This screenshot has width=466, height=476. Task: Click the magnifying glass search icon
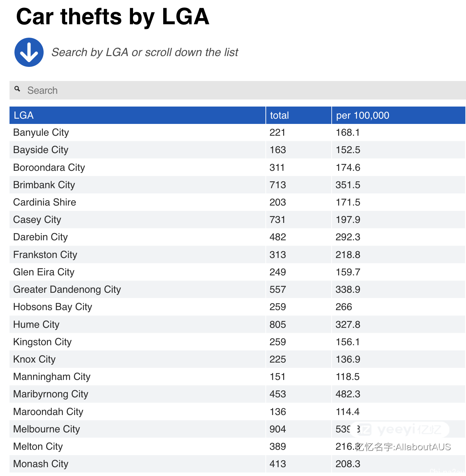[17, 89]
